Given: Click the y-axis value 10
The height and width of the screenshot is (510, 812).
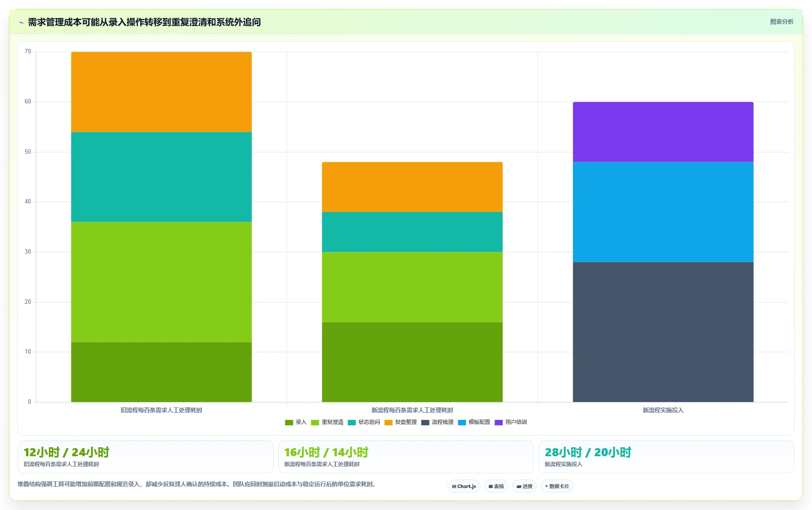Looking at the screenshot, I should (x=28, y=352).
